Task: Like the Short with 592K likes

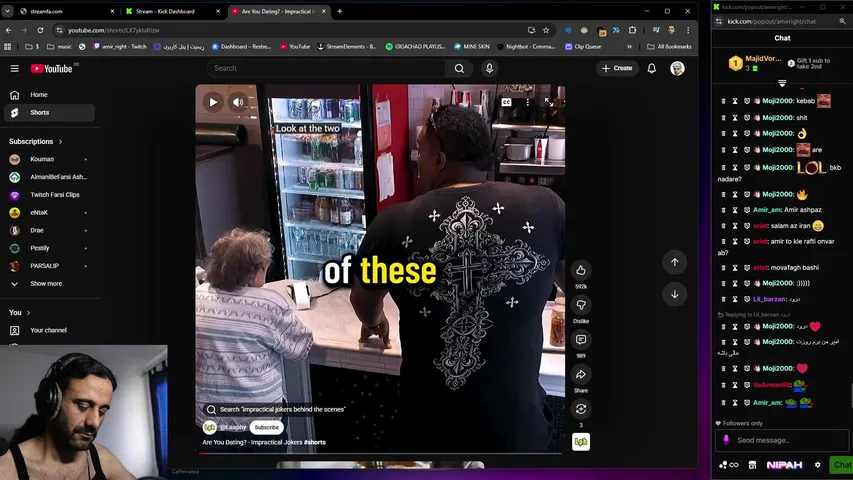Action: coord(581,270)
